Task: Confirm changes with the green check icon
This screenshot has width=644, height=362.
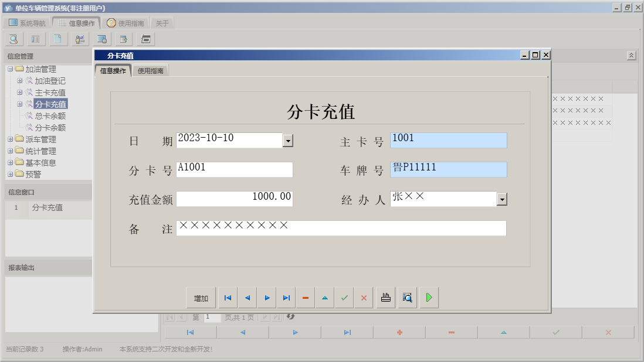Action: click(x=344, y=298)
